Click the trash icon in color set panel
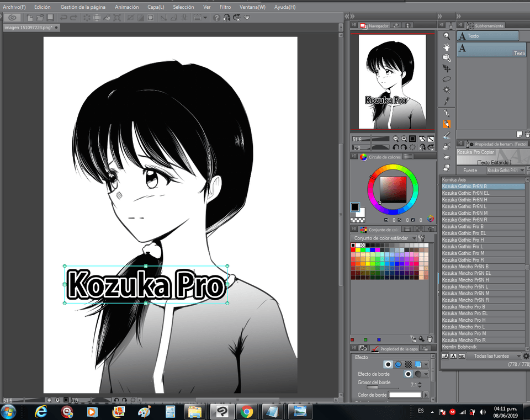This screenshot has height=420, width=530. pyautogui.click(x=430, y=338)
